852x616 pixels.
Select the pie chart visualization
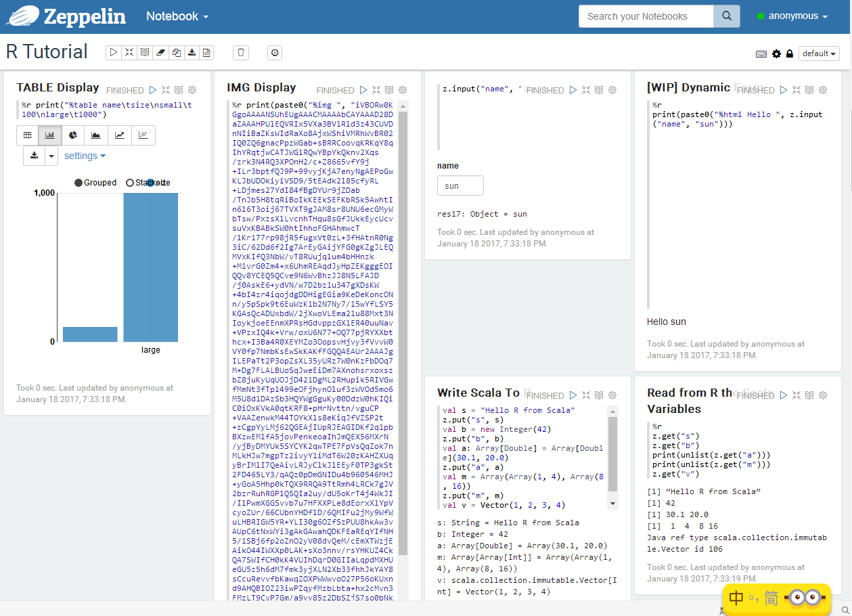pyautogui.click(x=72, y=135)
